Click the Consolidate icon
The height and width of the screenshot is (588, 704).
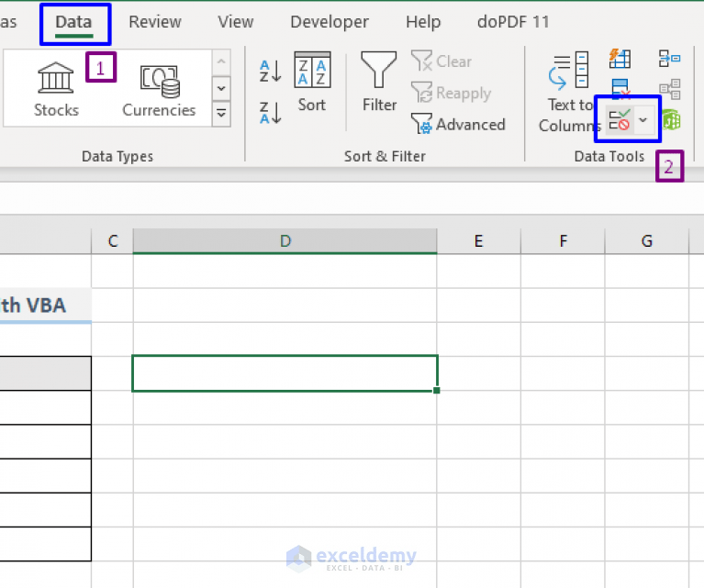pyautogui.click(x=669, y=59)
